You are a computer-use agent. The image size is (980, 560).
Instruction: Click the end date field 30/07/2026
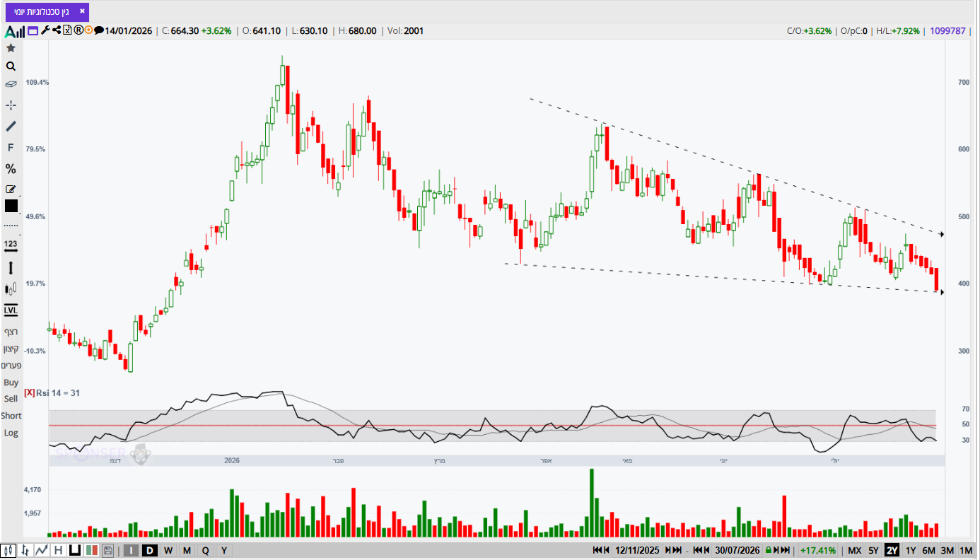coord(737,550)
